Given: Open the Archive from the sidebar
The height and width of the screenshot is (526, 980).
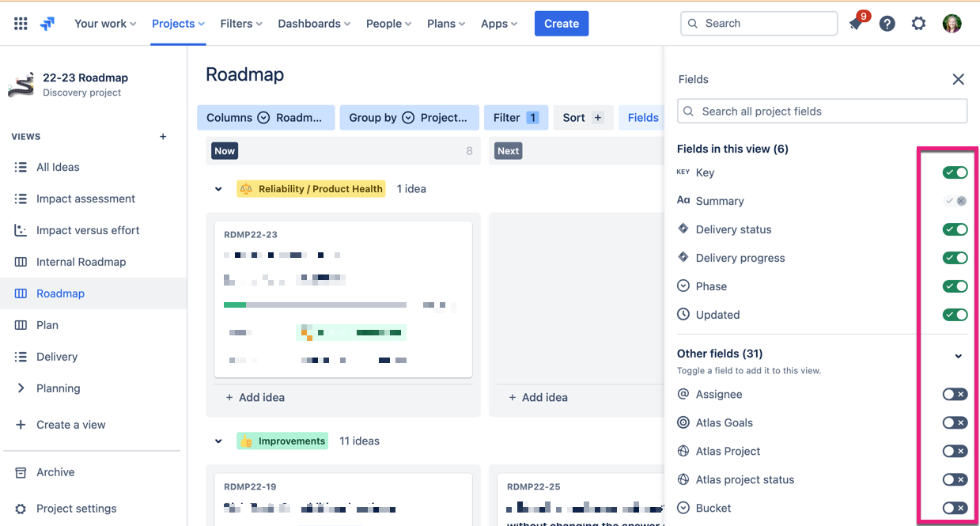Looking at the screenshot, I should tap(55, 471).
